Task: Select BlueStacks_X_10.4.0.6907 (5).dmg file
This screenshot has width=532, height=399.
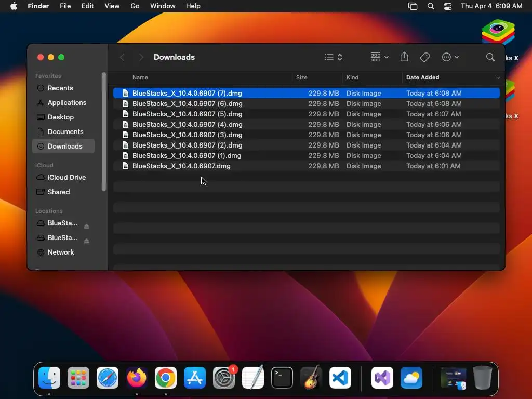Action: point(307,114)
